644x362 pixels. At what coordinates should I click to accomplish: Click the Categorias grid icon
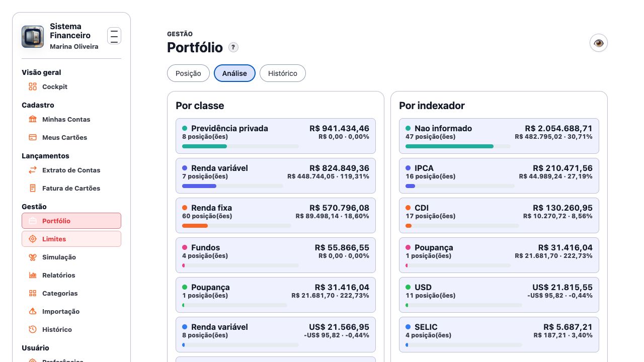33,293
